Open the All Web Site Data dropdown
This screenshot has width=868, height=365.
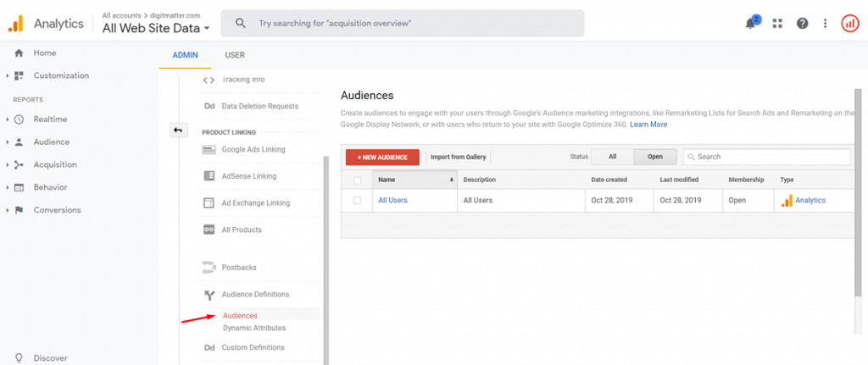pos(156,28)
